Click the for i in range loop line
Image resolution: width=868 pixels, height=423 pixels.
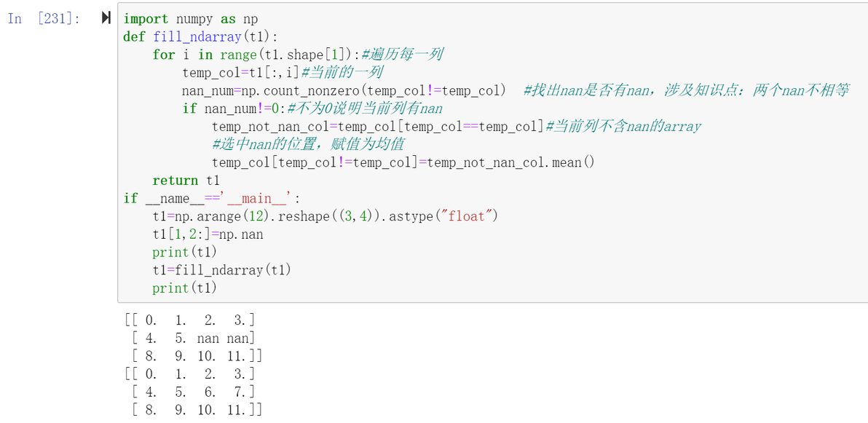point(298,55)
